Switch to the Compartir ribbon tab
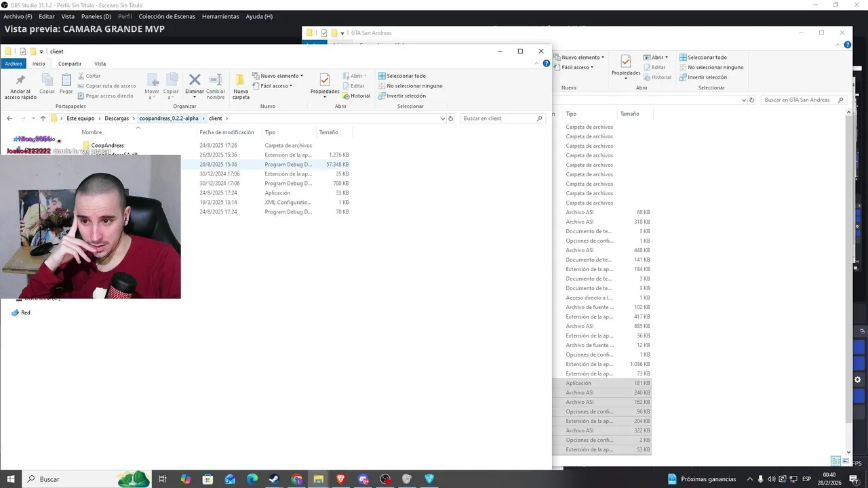 [x=70, y=64]
